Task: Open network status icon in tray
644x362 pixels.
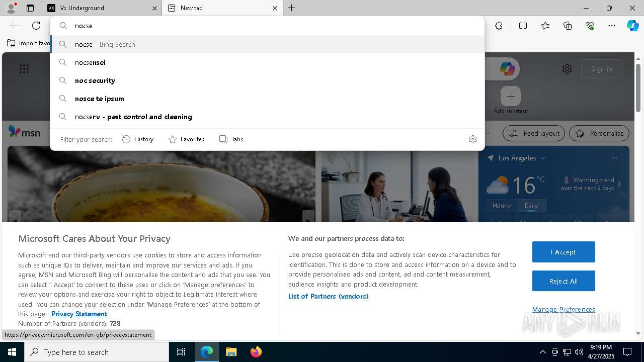Action: coord(567,352)
